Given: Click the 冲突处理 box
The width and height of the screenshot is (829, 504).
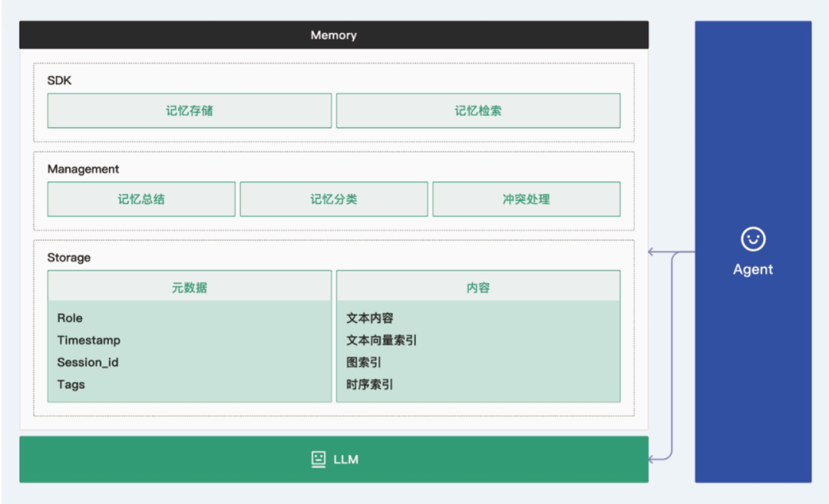Looking at the screenshot, I should (x=526, y=199).
